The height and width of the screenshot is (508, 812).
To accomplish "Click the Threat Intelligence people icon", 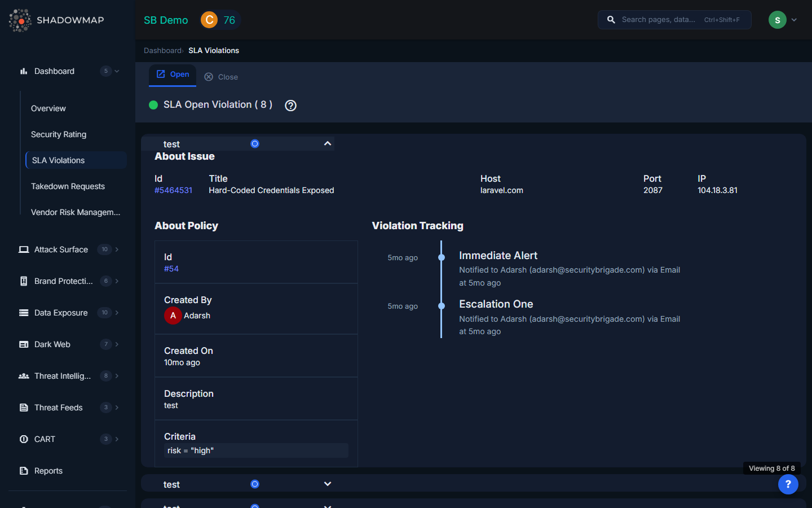I will [24, 376].
